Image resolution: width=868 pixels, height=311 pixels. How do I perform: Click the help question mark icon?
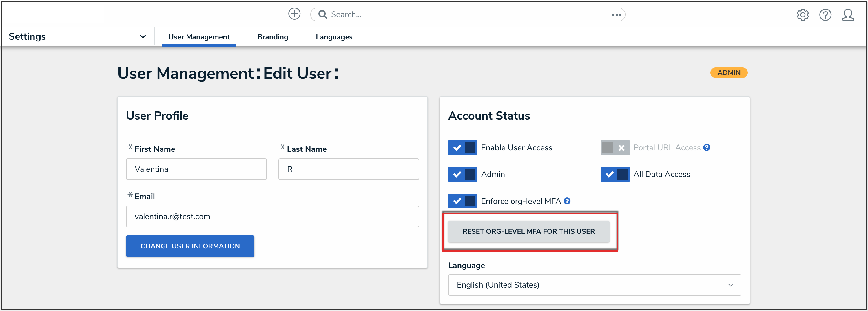click(825, 15)
